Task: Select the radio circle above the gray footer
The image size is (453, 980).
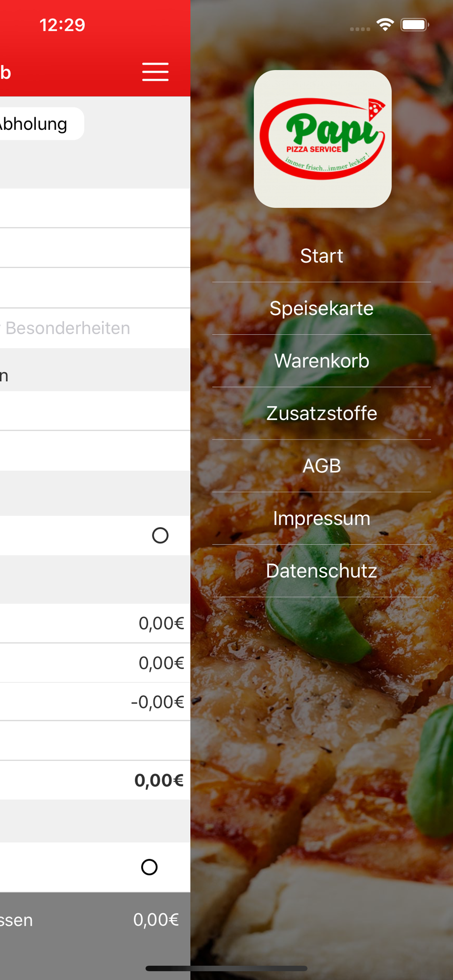Action: pos(150,867)
